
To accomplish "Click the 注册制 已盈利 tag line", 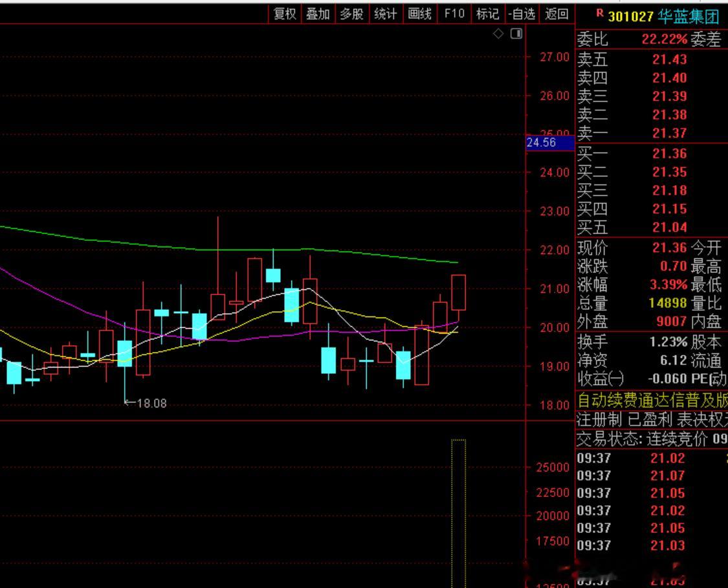I will coord(652,420).
